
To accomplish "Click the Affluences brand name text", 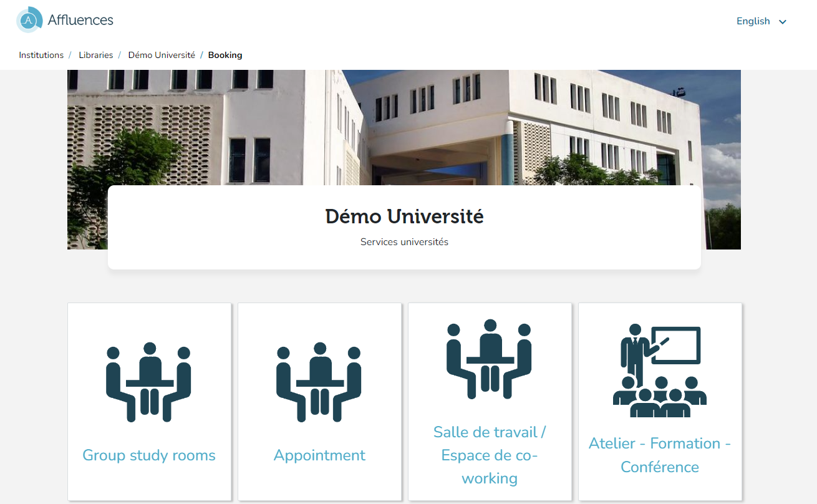I will [80, 20].
